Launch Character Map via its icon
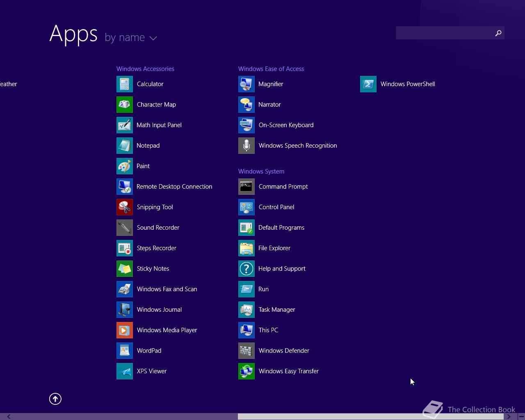The width and height of the screenshot is (525, 420). tap(125, 105)
